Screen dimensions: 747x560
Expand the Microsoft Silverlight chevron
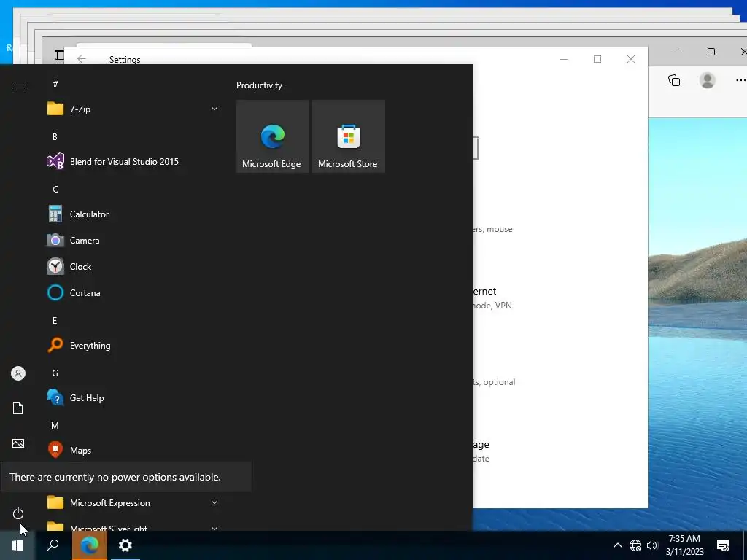(214, 528)
